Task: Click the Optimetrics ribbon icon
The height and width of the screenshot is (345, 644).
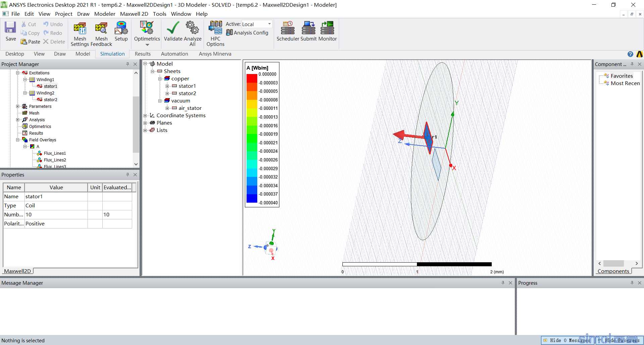Action: point(147,28)
